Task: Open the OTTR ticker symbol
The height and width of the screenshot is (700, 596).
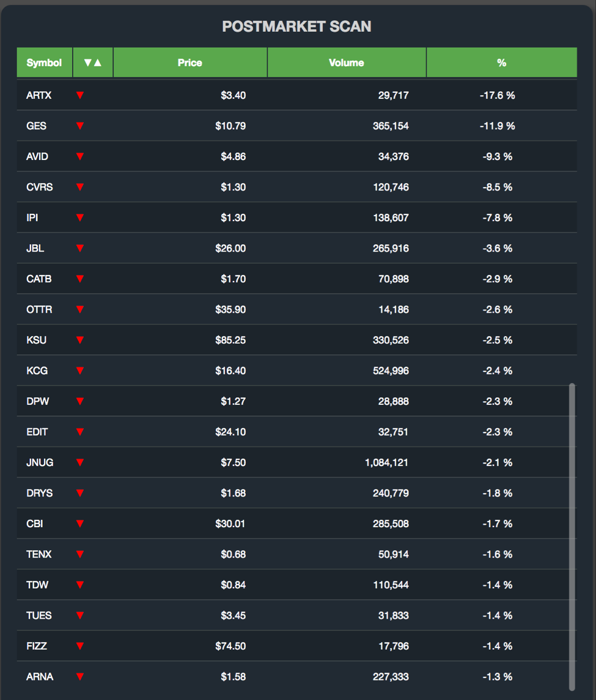Action: point(39,310)
